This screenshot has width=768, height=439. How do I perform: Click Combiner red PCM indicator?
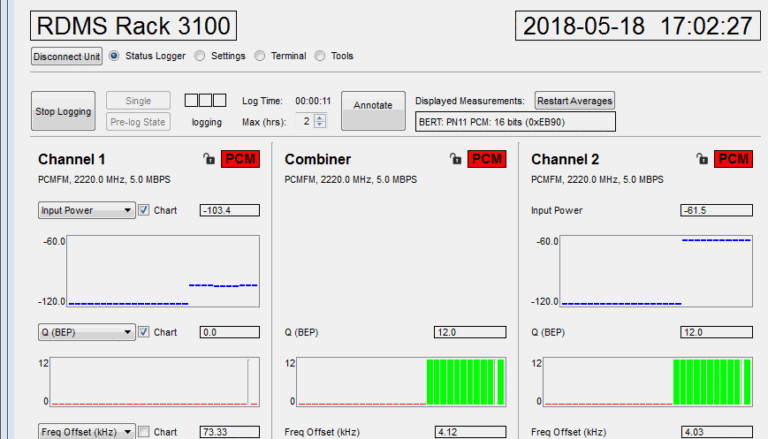point(487,159)
